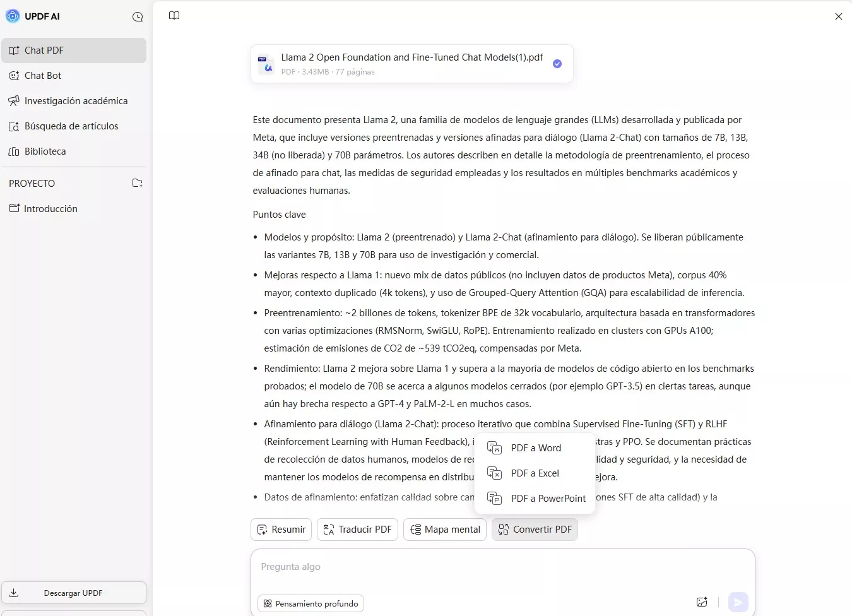Choose PDF a PowerPoint from the menu
The image size is (852, 616).
pos(535,499)
